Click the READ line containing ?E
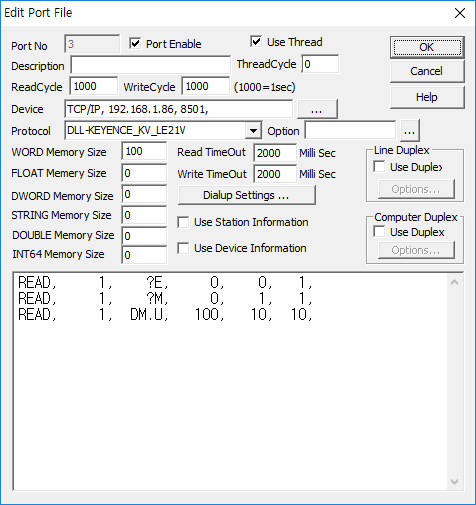 click(165, 283)
